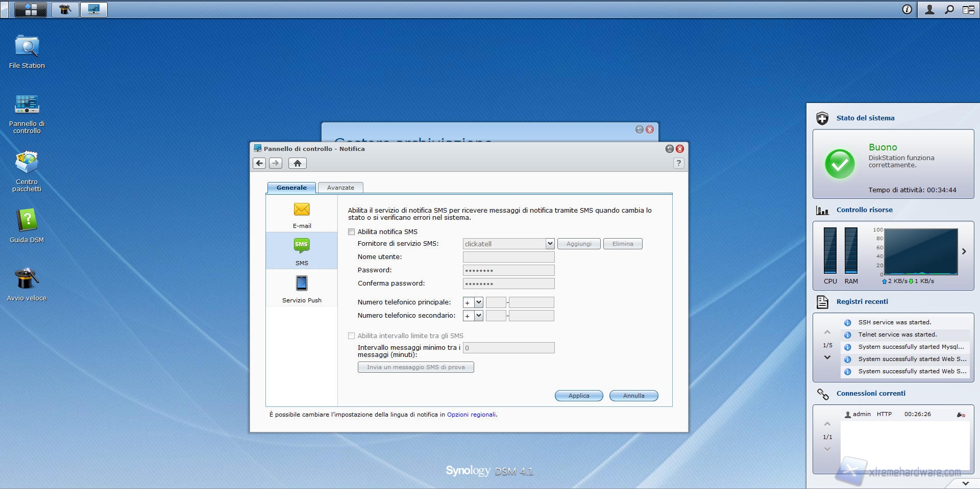Click the Nome utente input field
Viewport: 980px width, 489px height.
pos(508,257)
